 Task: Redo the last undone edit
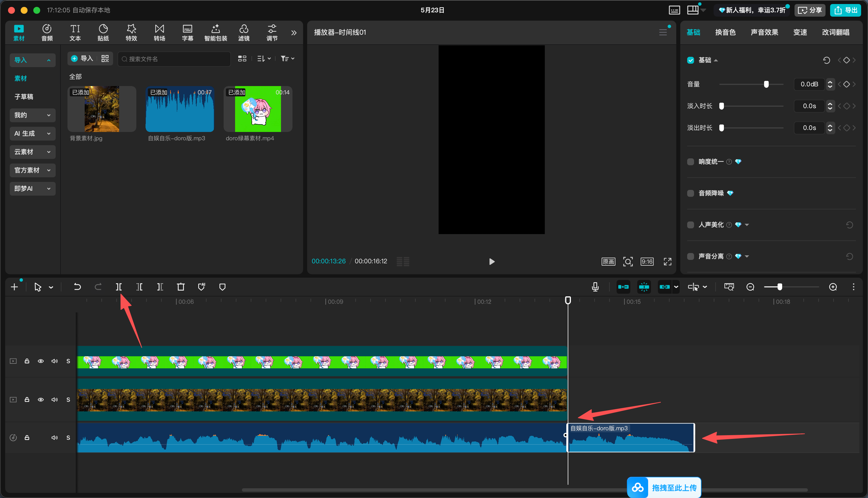click(98, 287)
